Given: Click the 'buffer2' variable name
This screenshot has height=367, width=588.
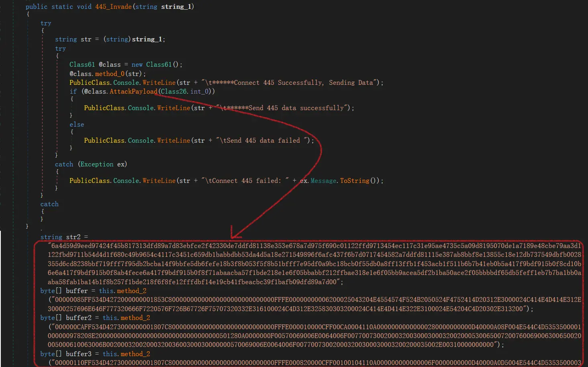Looking at the screenshot, I should click(79, 318).
